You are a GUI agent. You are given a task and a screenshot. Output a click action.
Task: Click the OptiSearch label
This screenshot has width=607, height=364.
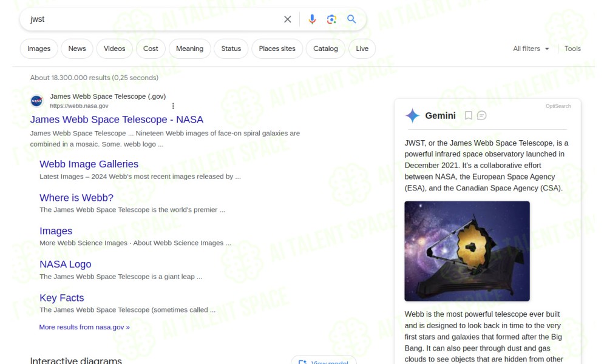(558, 106)
